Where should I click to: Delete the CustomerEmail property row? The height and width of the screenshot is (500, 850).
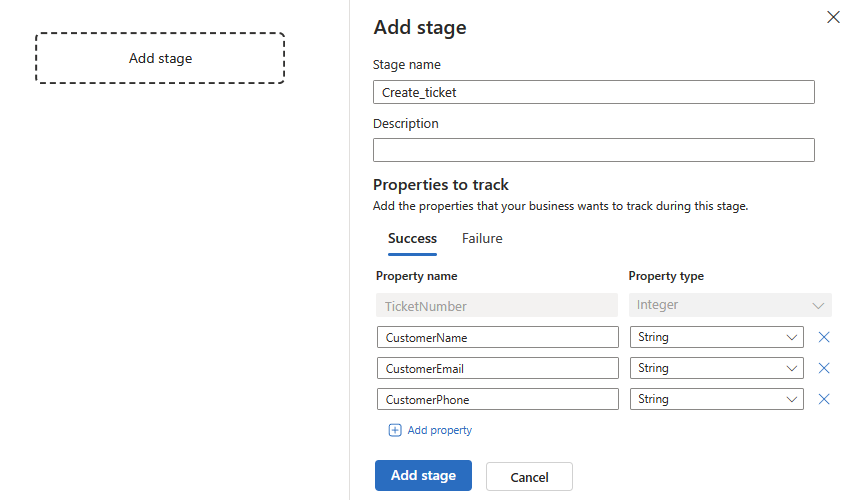[823, 368]
